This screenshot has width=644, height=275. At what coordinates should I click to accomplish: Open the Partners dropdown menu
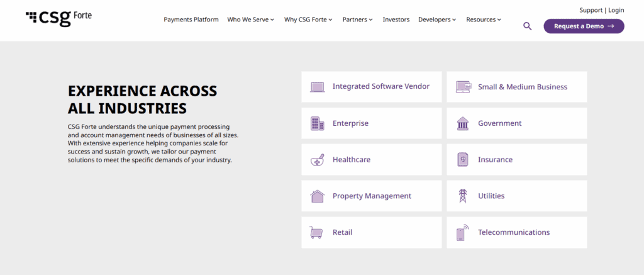click(x=358, y=20)
